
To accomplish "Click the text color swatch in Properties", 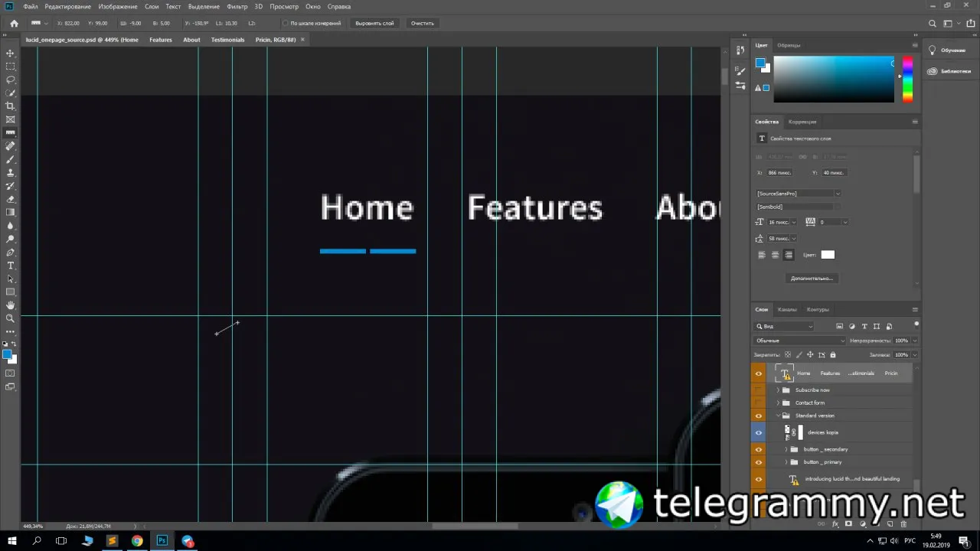I will click(828, 255).
